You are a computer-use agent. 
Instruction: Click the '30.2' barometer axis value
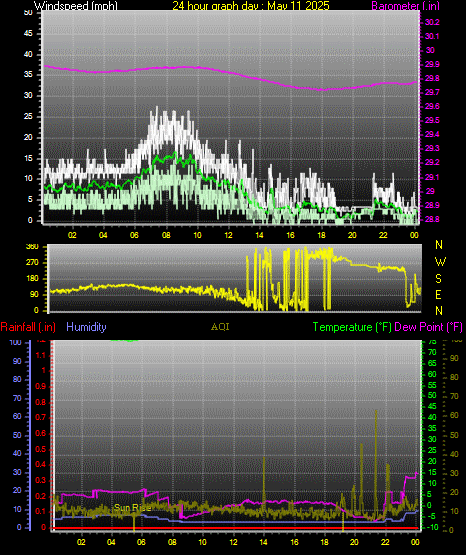click(432, 22)
